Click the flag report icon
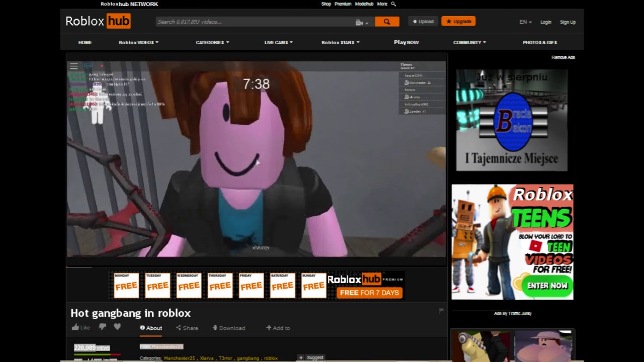This screenshot has height=362, width=644. pyautogui.click(x=441, y=310)
